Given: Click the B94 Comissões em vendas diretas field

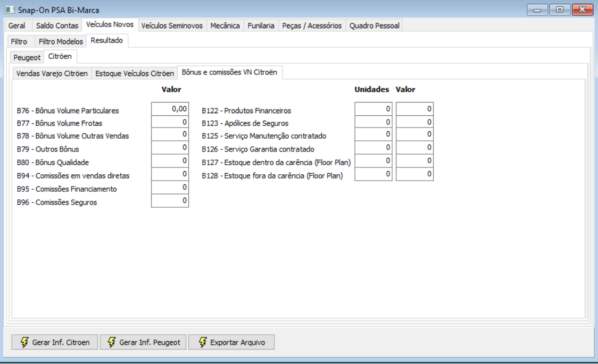Looking at the screenshot, I should [170, 174].
